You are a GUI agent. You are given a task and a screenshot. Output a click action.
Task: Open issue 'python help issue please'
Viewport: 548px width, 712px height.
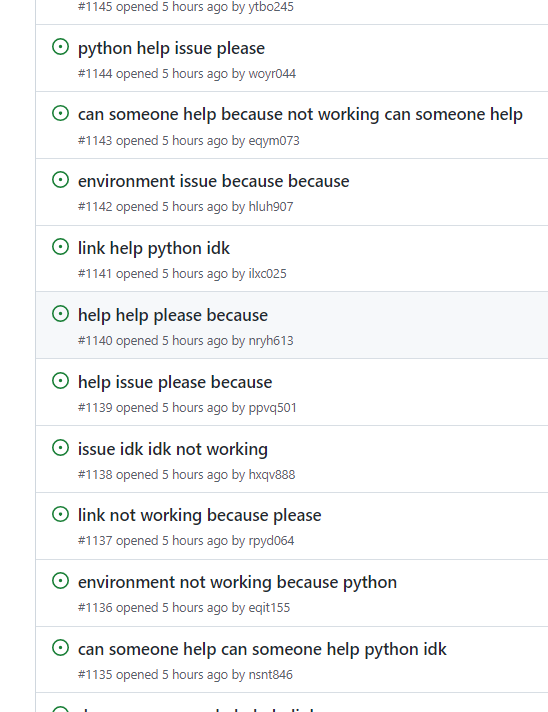coord(171,48)
